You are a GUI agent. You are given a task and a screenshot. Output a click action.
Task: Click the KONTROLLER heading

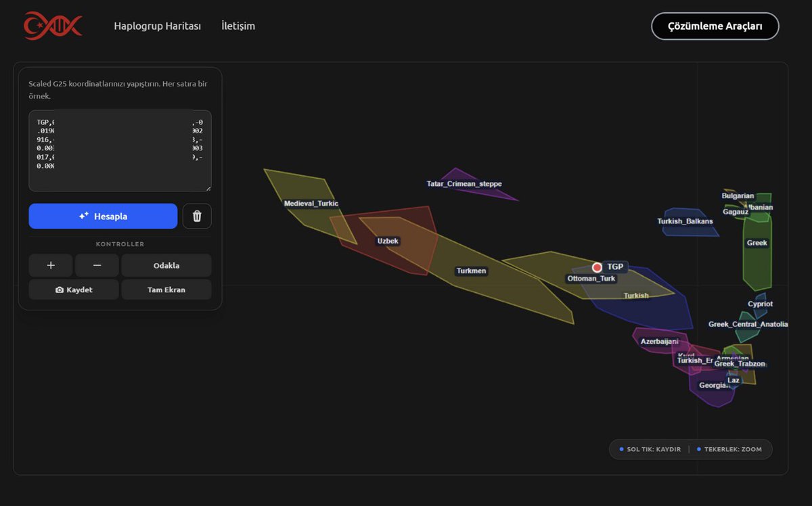coord(120,244)
